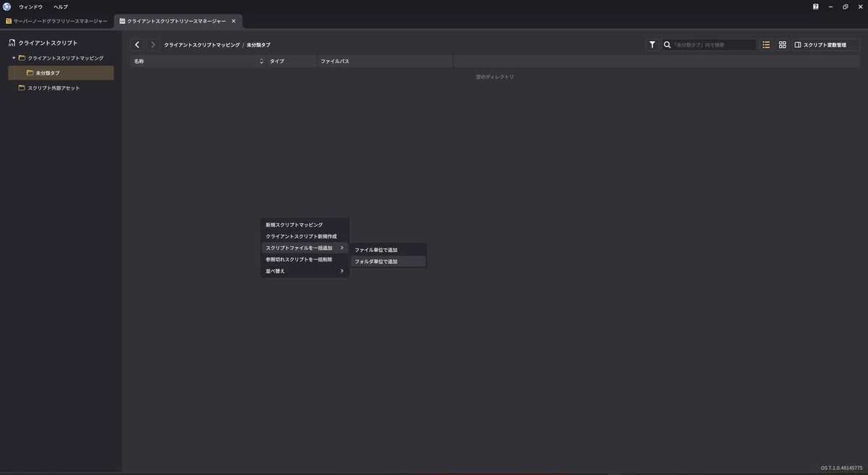Sort by the 名称 column header
This screenshot has width=868, height=475.
[x=198, y=62]
